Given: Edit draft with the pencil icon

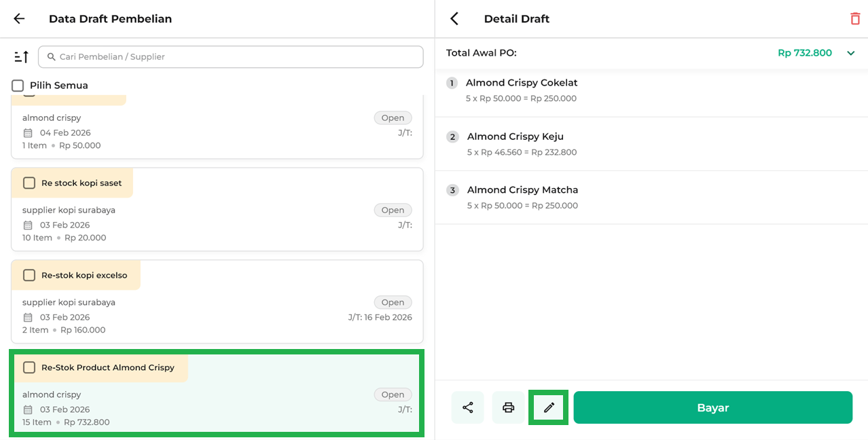Looking at the screenshot, I should point(549,407).
